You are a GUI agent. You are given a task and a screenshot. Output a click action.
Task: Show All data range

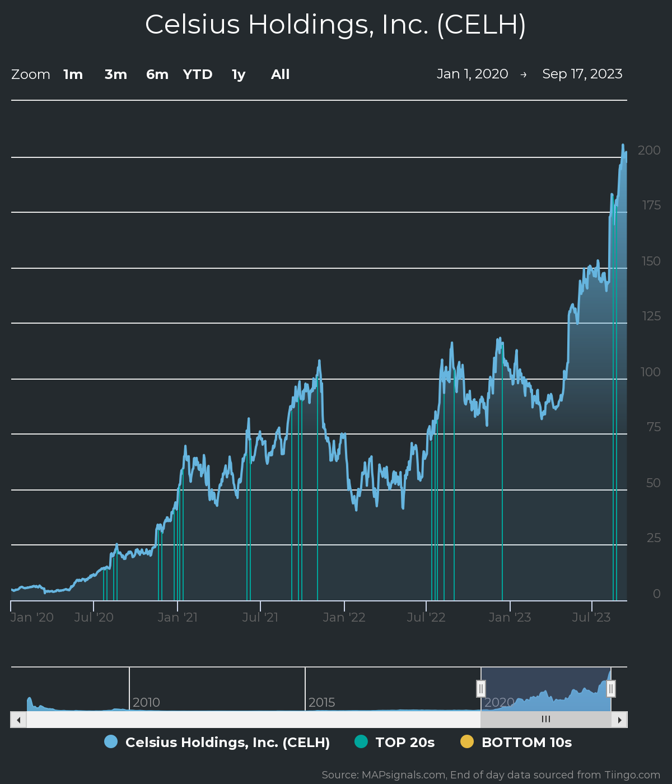[281, 74]
